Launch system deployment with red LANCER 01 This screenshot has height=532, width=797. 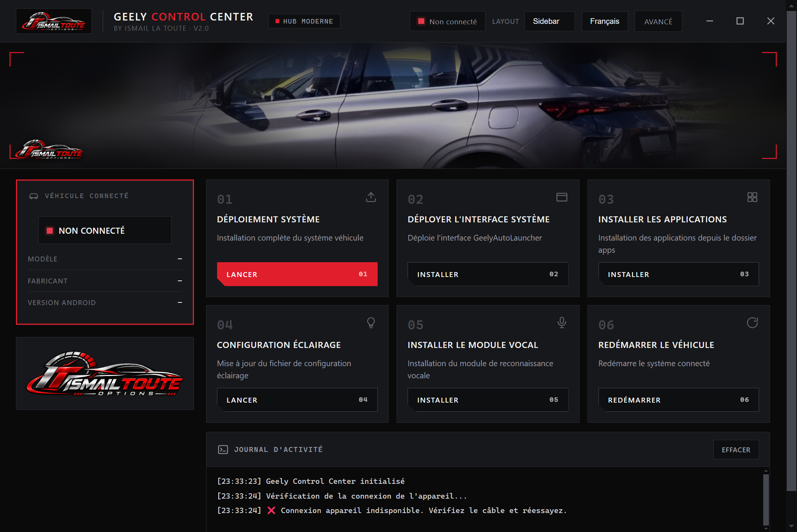(x=297, y=274)
